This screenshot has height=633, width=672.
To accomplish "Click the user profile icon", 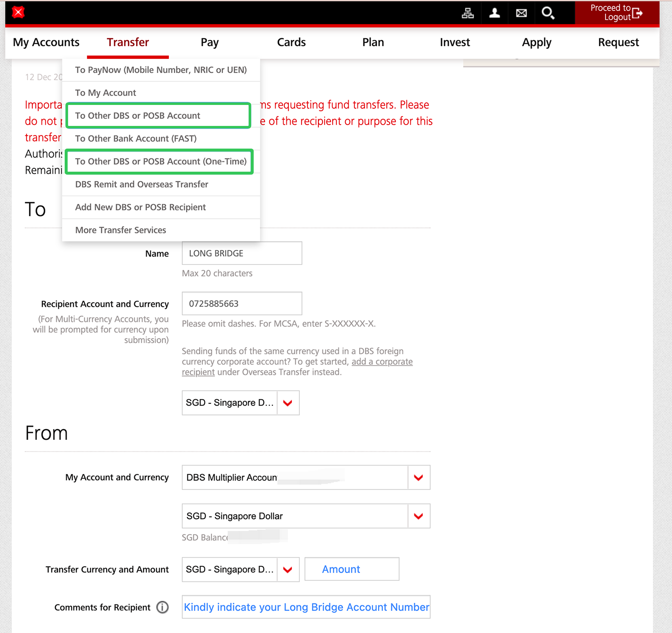I will (494, 13).
